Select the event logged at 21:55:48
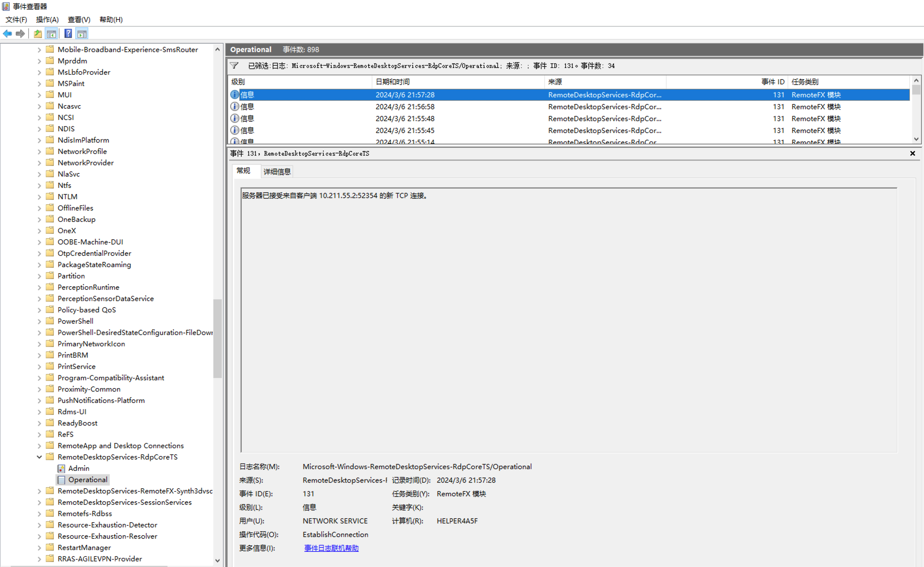This screenshot has height=567, width=924. pyautogui.click(x=405, y=119)
